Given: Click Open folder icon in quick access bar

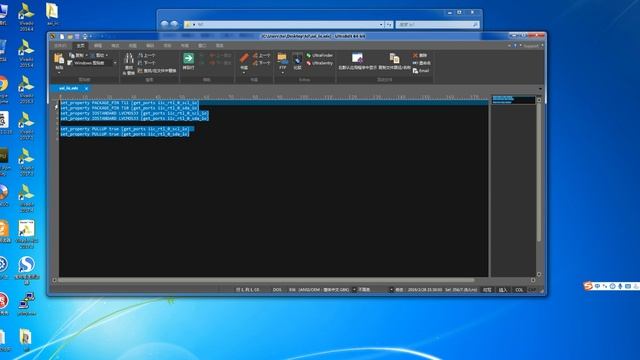Looking at the screenshot, I should 70,36.
